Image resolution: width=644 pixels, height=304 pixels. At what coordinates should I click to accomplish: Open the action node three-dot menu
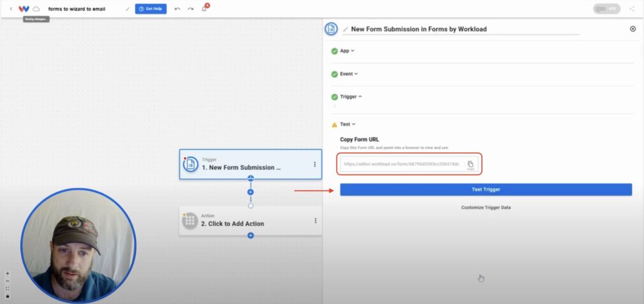pyautogui.click(x=316, y=220)
